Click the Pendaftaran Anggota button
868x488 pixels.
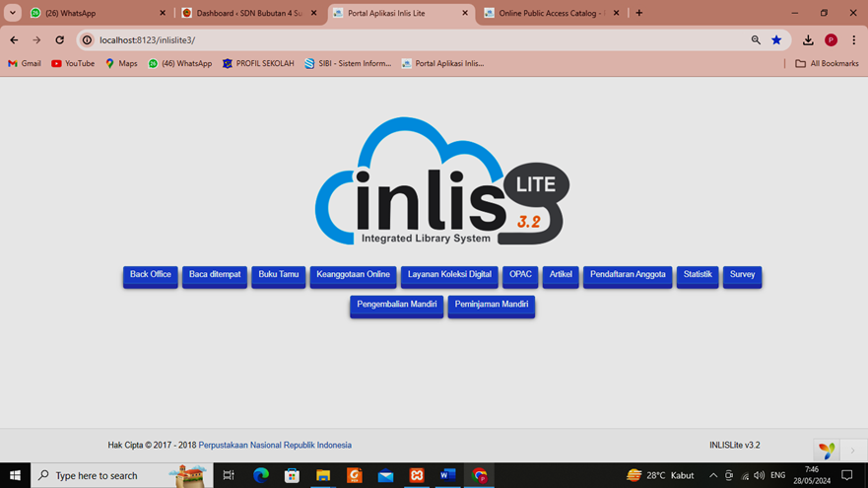[x=628, y=275]
